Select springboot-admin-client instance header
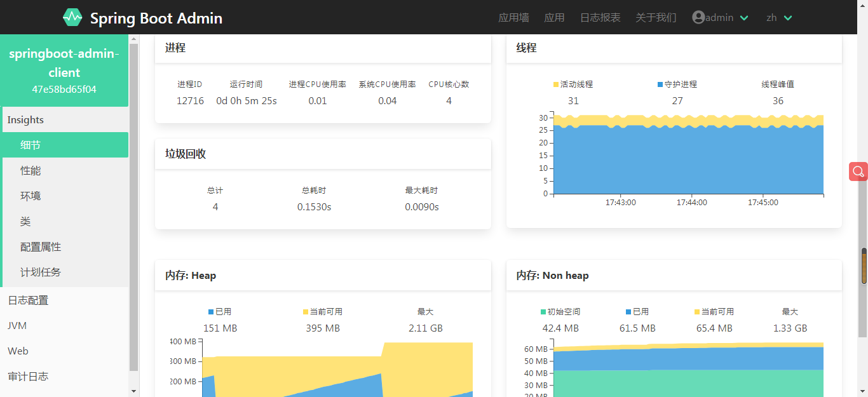The width and height of the screenshot is (868, 397). coord(64,71)
